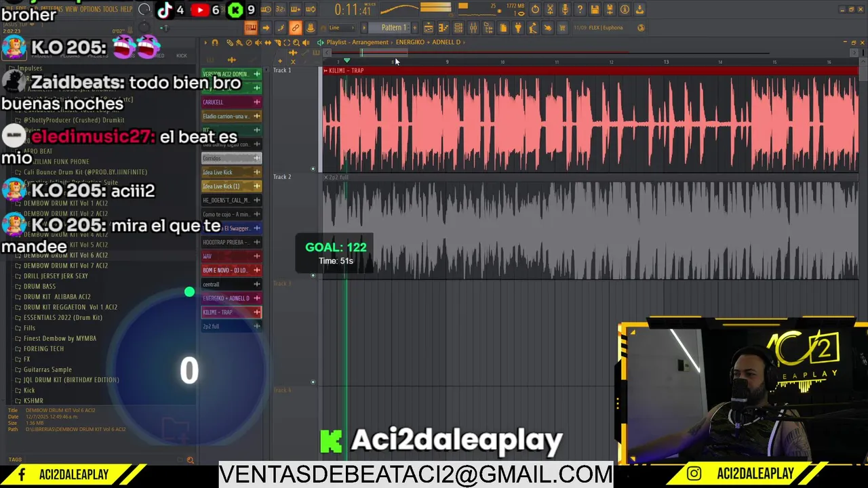The image size is (868, 488).
Task: Select the Delete tool slashed circle
Action: pyautogui.click(x=249, y=42)
